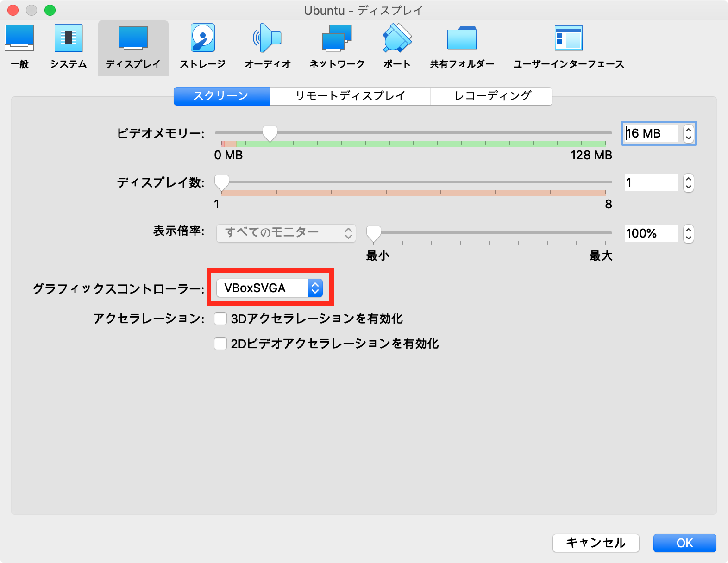Screen dimensions: 728x563
Task: Open the システム settings icon
Action: pos(69,47)
